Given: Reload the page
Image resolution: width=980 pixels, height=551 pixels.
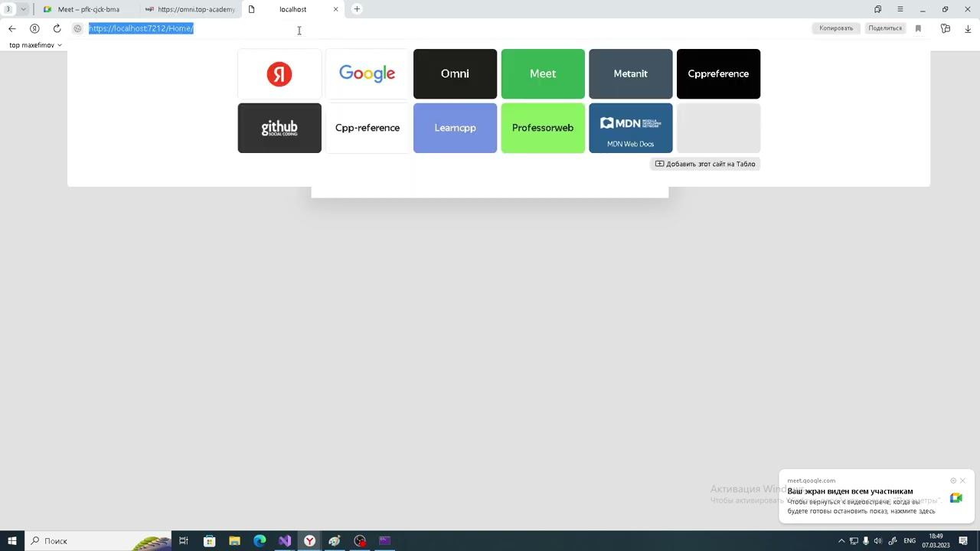Looking at the screenshot, I should click(57, 28).
